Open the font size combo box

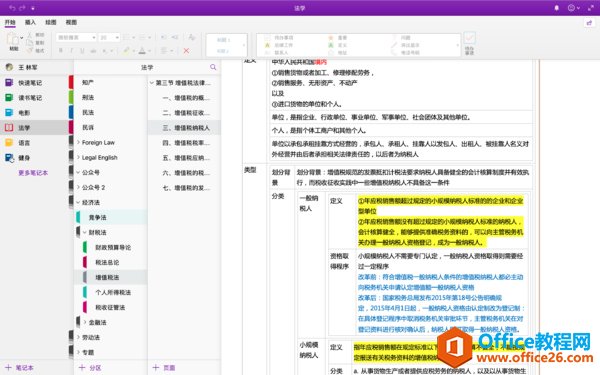click(x=109, y=38)
